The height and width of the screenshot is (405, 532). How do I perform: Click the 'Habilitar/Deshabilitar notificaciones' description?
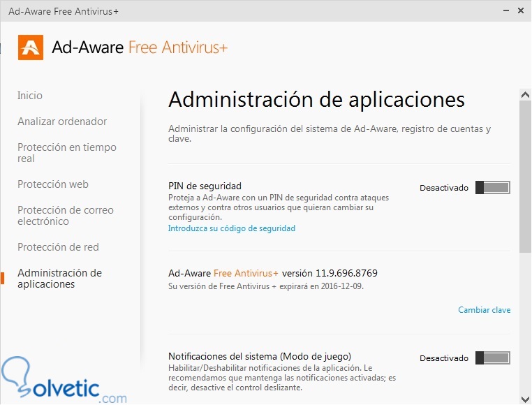click(282, 378)
